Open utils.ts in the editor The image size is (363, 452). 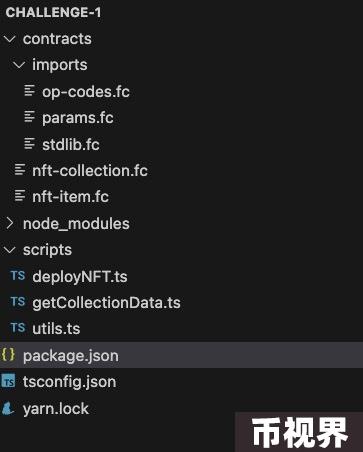point(56,329)
